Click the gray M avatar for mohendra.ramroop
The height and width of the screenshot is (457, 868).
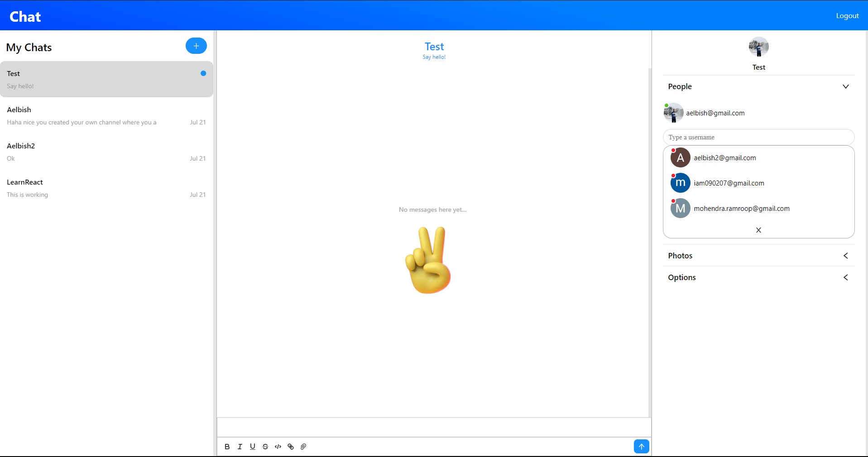click(x=680, y=208)
